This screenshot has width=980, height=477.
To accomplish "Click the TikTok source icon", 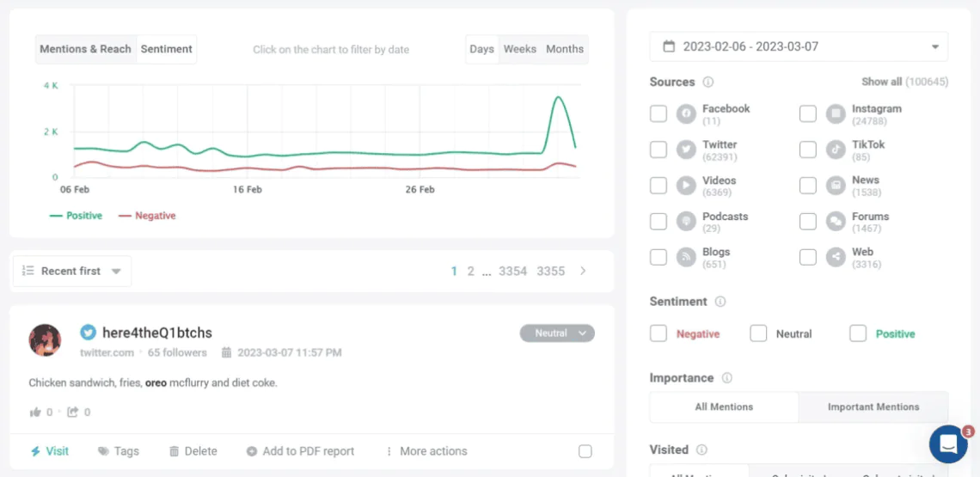I will [836, 150].
